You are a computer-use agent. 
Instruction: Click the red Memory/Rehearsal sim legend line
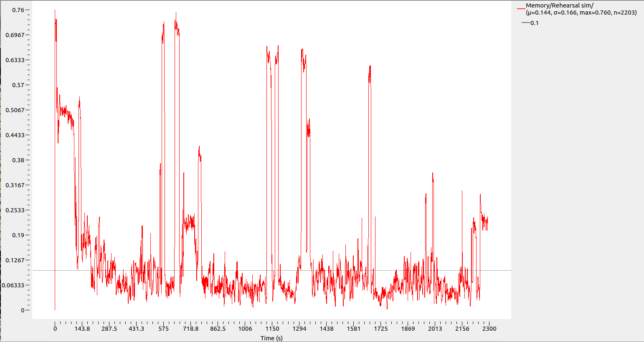click(521, 8)
